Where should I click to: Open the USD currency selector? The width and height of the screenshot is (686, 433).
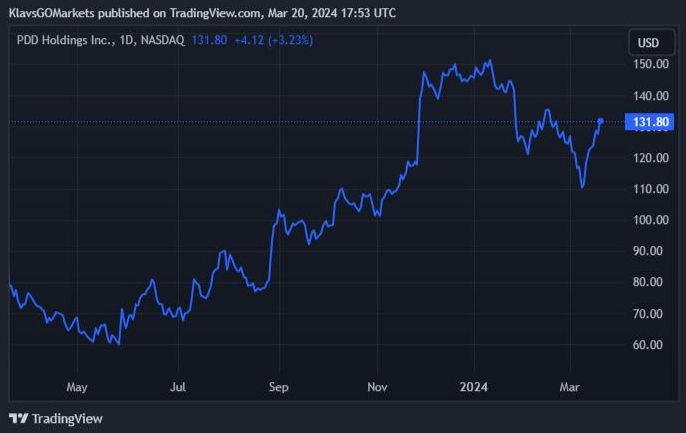coord(649,43)
